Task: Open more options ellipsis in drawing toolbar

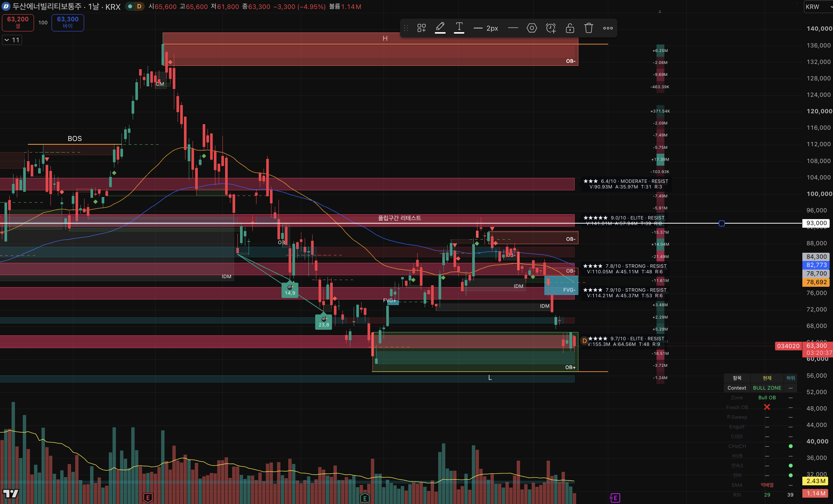Action: (608, 28)
